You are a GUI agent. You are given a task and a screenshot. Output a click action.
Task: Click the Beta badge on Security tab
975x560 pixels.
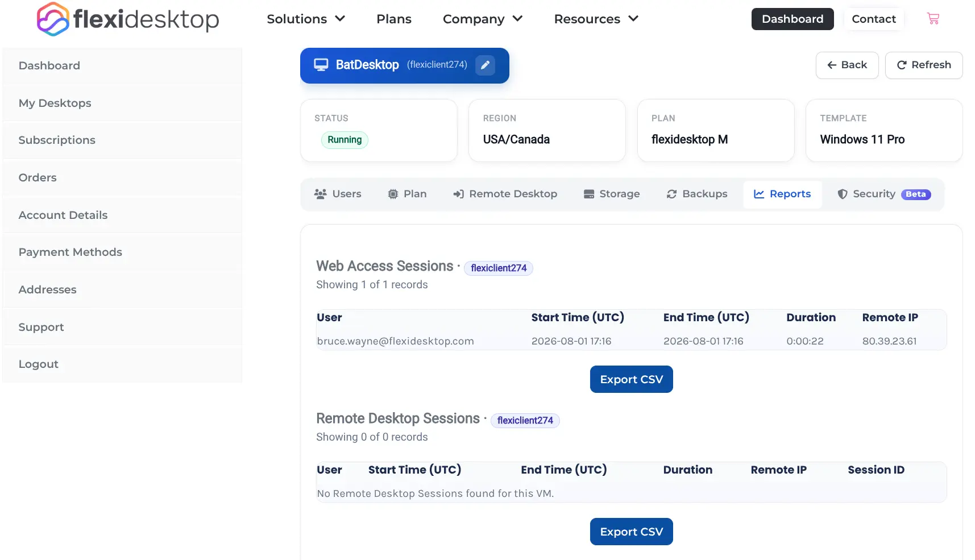pyautogui.click(x=915, y=194)
